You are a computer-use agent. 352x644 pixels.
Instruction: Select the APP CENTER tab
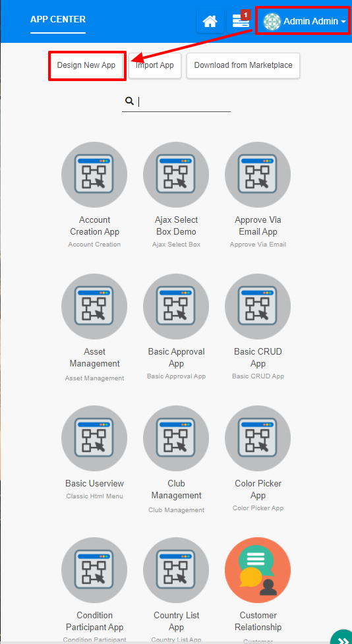tap(58, 19)
